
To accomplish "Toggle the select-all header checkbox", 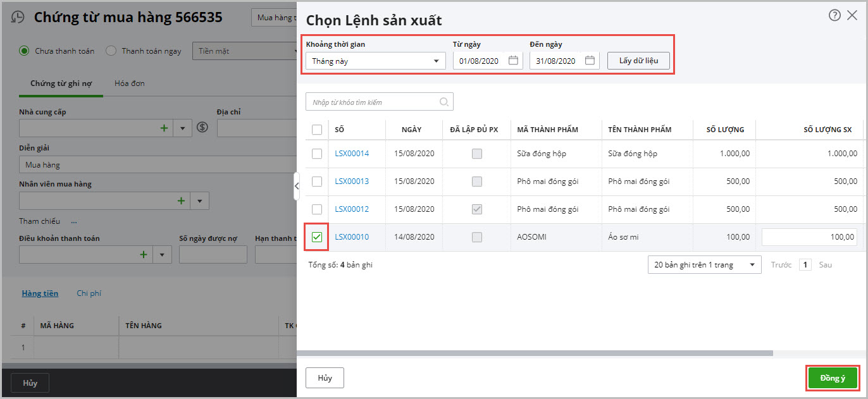I will (317, 130).
